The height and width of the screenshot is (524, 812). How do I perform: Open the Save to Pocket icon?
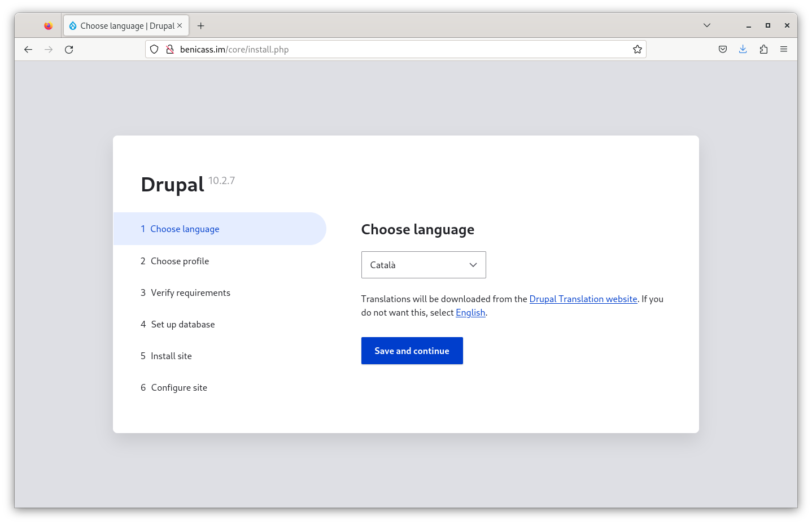(x=723, y=50)
